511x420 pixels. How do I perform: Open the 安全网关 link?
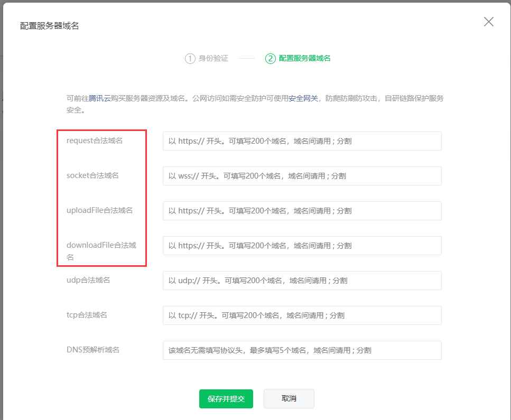tap(303, 98)
